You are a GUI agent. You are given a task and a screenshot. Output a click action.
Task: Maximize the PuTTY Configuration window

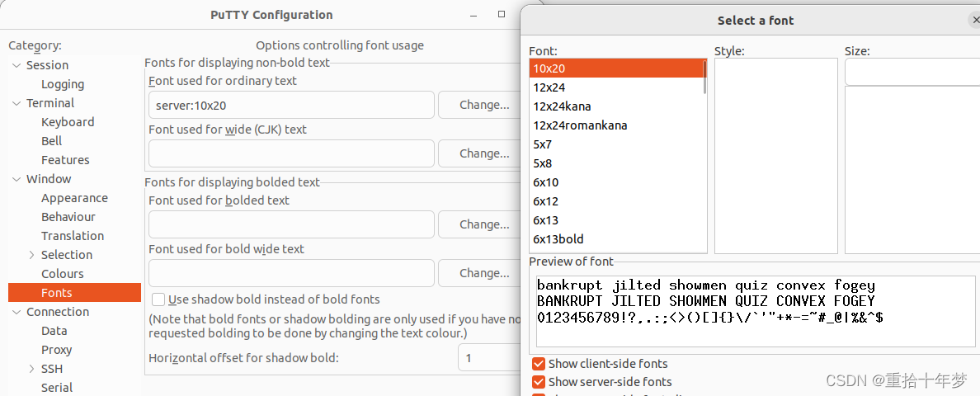[x=502, y=13]
